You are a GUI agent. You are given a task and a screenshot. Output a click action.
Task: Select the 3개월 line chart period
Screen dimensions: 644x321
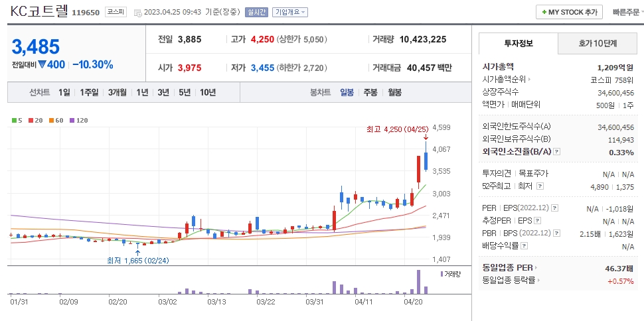coord(118,92)
